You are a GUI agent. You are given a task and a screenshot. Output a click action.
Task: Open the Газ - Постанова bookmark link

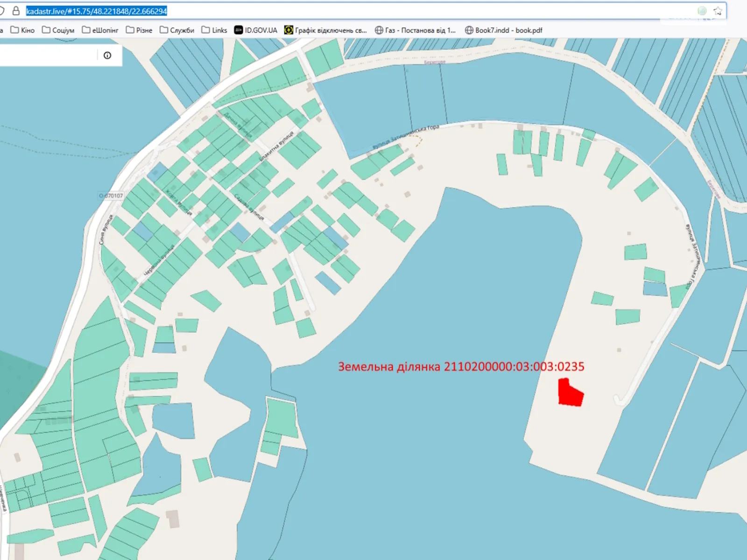420,30
